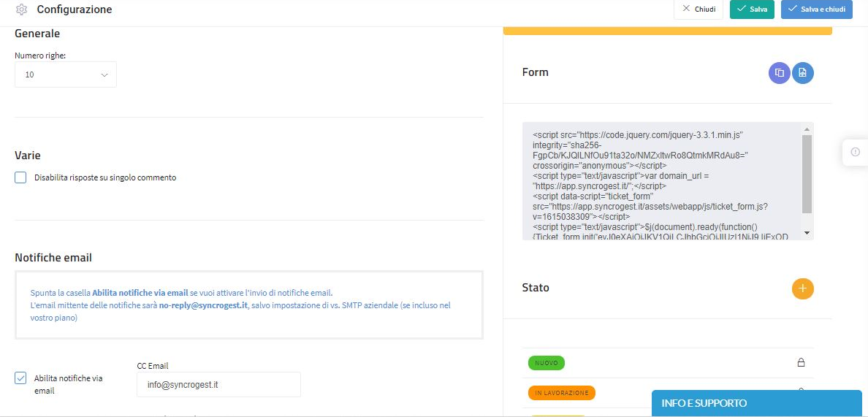Uncheck Abilita notifiche via email
The height and width of the screenshot is (417, 868).
click(20, 378)
